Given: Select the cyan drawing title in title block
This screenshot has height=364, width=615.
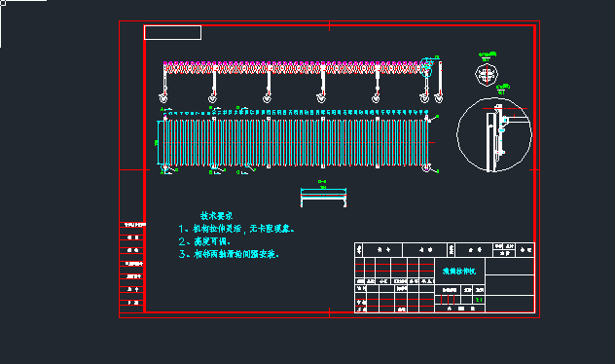Looking at the screenshot, I should 459,271.
